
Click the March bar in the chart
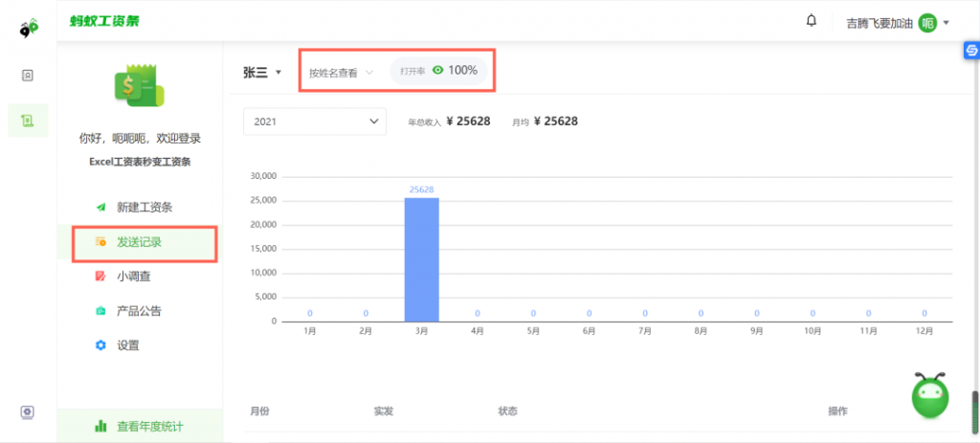[421, 259]
